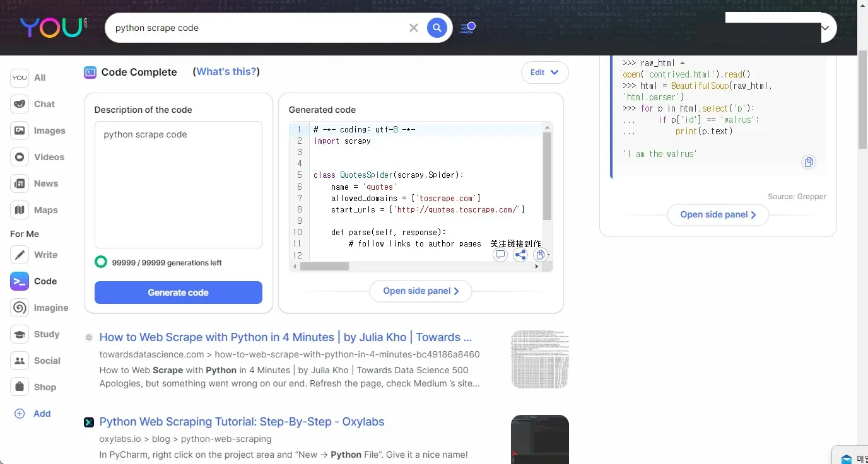Image resolution: width=868 pixels, height=464 pixels.
Task: Open the Imagine app
Action: (39, 308)
